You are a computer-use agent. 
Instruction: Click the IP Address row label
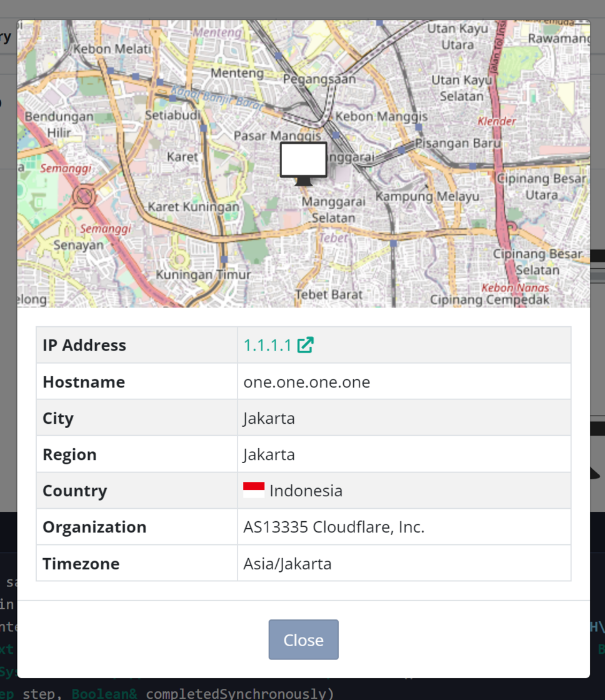pos(84,345)
